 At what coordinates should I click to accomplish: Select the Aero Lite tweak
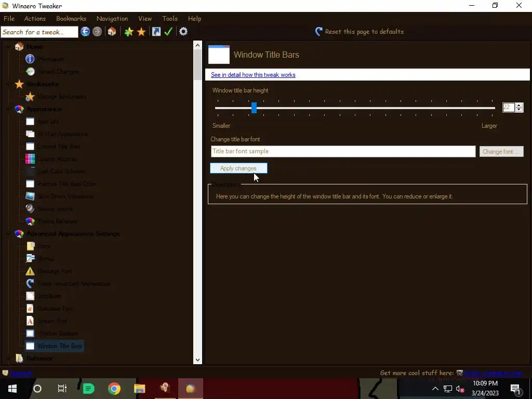coord(48,122)
